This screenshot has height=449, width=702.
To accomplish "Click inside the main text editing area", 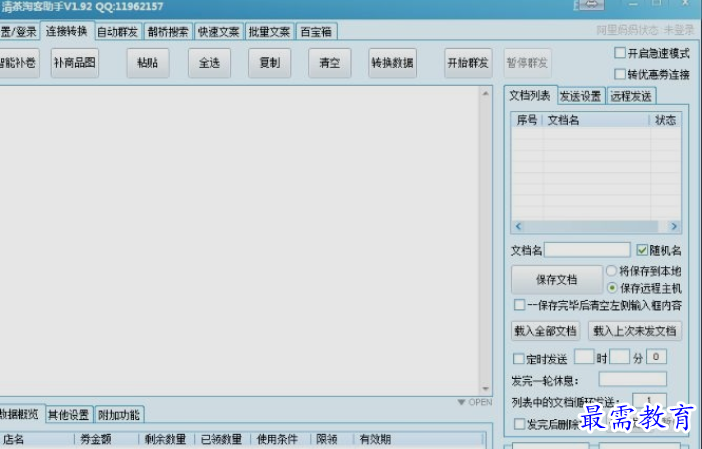I will (x=240, y=240).
